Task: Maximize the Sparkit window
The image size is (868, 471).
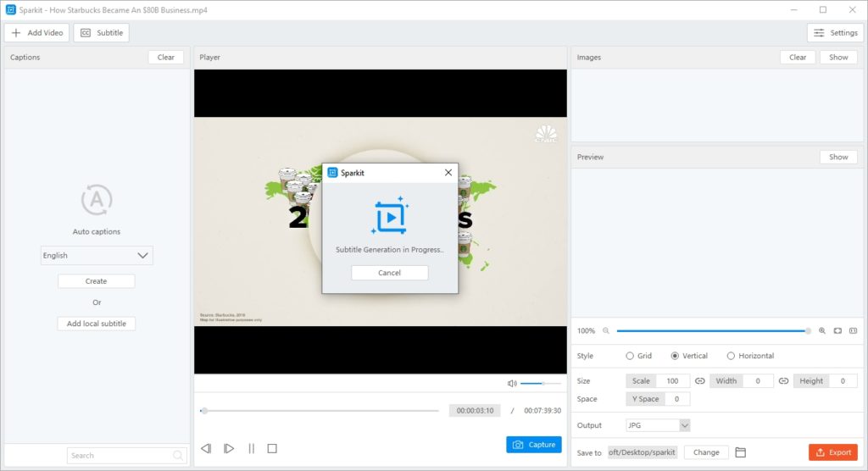Action: [x=823, y=9]
